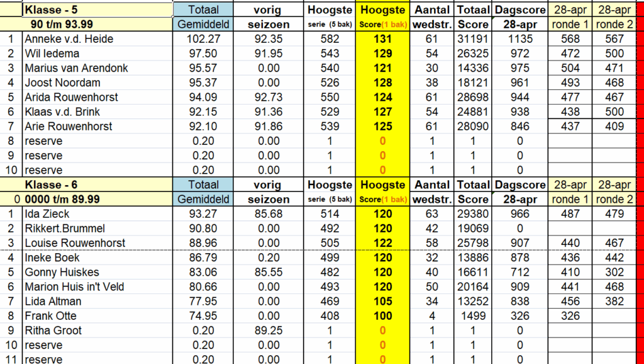
Task: Click Klasse 5 'ronde 1' header cell
Action: click(x=570, y=25)
